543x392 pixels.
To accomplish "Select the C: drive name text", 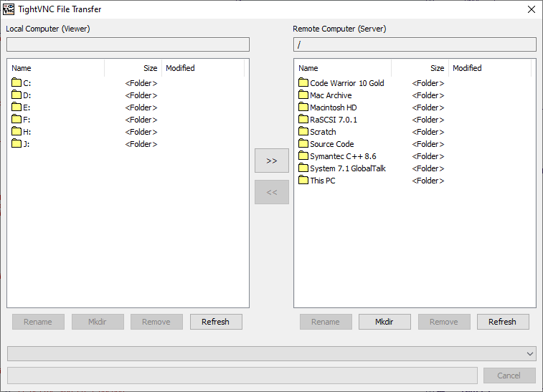I will [27, 83].
